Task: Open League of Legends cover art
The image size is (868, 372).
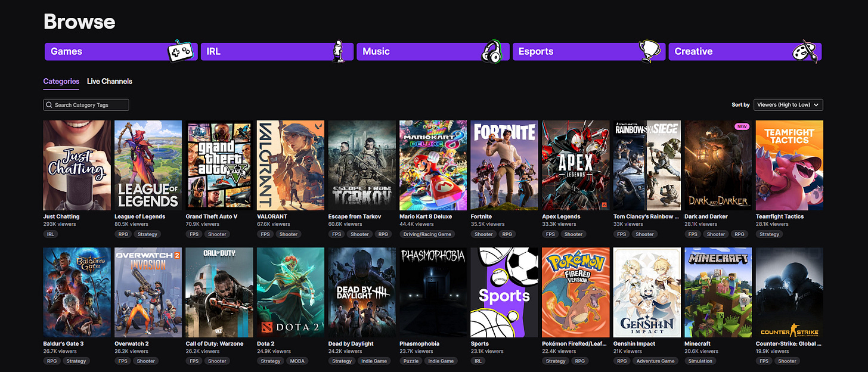Action: pyautogui.click(x=148, y=165)
